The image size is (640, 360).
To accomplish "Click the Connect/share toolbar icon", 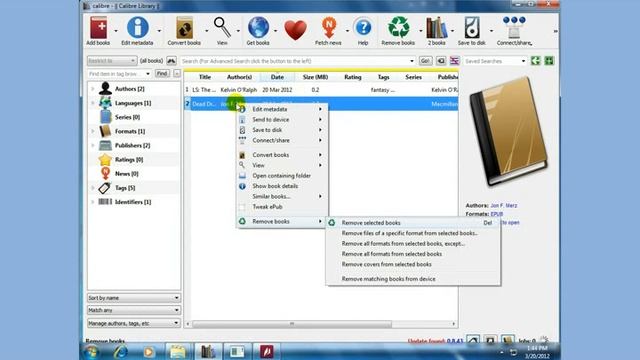I will tap(514, 31).
